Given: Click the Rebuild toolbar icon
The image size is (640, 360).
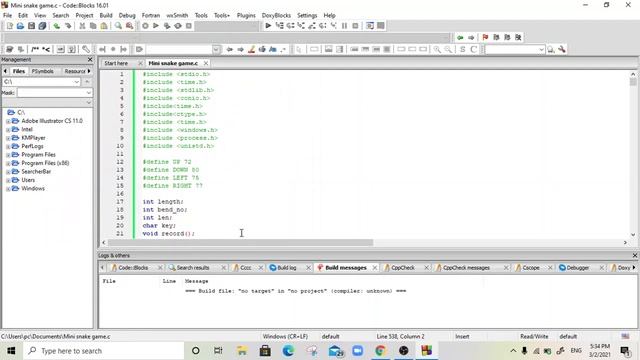Looking at the screenshot, I should 178,26.
